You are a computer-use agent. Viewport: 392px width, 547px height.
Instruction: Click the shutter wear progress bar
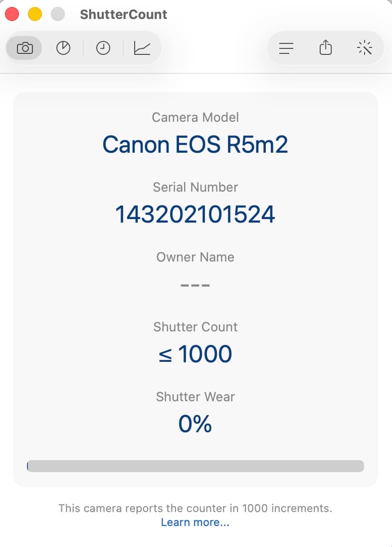(195, 466)
